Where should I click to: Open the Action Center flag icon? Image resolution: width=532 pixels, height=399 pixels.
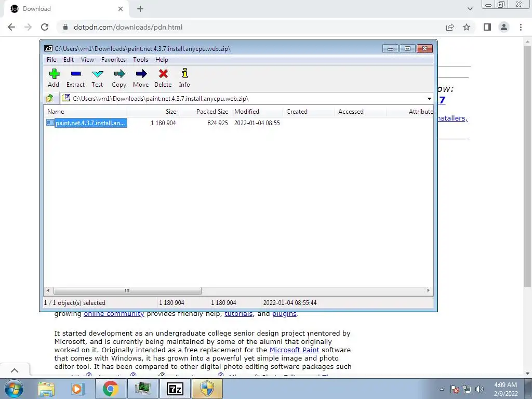(x=455, y=389)
